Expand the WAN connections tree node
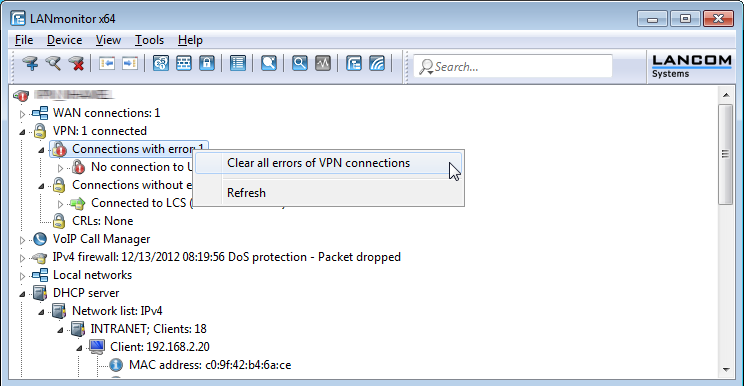 (x=22, y=114)
